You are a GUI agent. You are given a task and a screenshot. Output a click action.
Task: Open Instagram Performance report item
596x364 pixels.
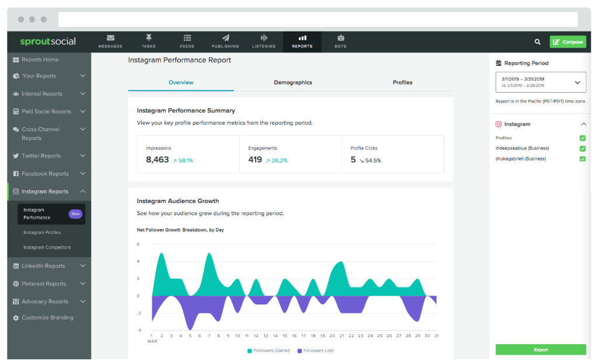(51, 214)
